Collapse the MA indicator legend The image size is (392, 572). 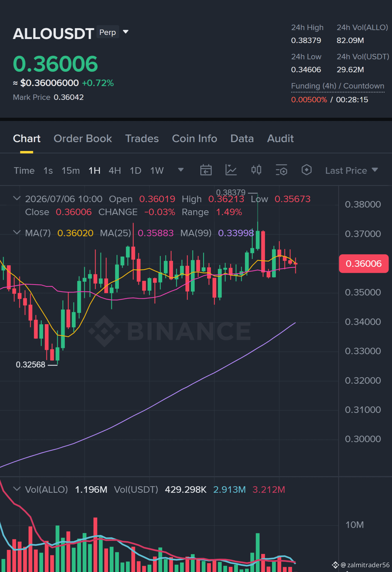[x=17, y=232]
